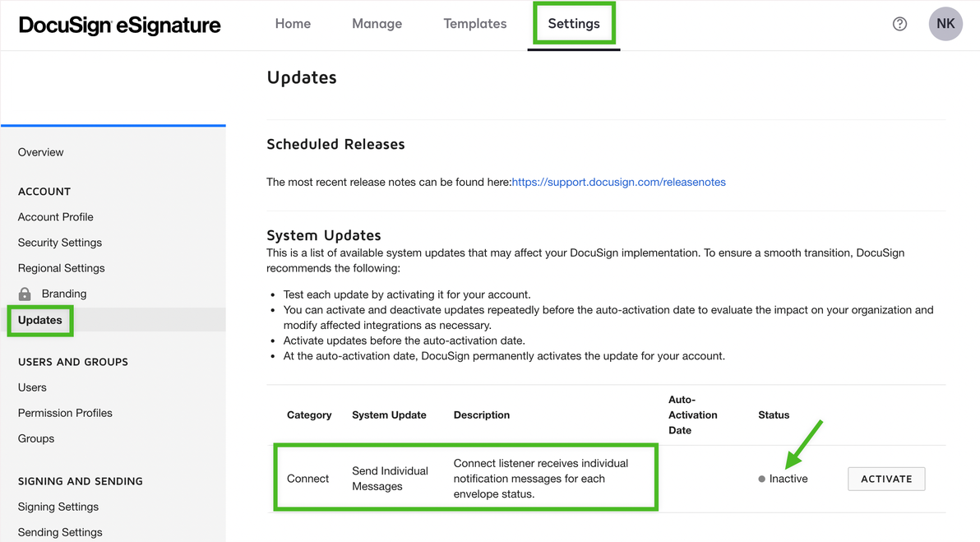This screenshot has width=980, height=542.
Task: Click the Inactive status indicator dot
Action: pos(760,478)
